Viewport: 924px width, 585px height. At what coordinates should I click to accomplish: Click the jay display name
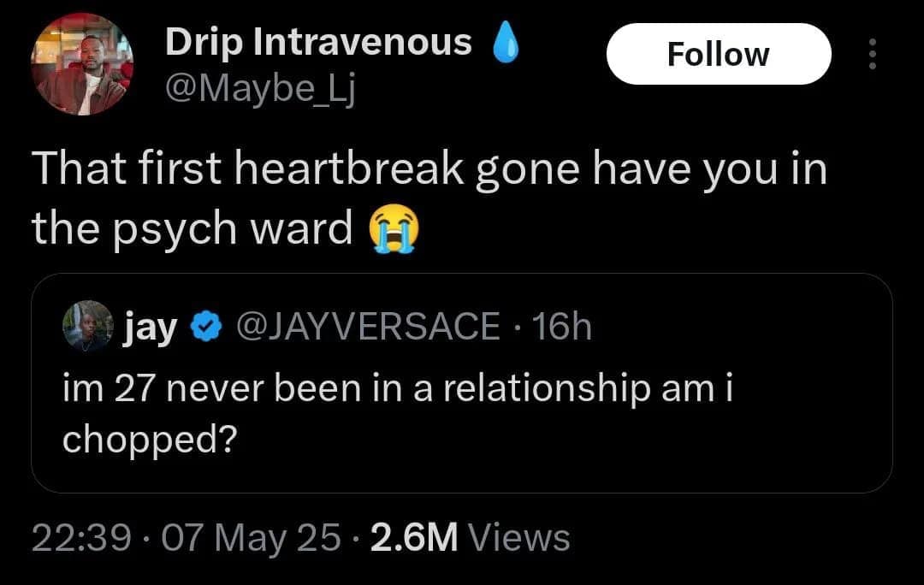(x=149, y=327)
